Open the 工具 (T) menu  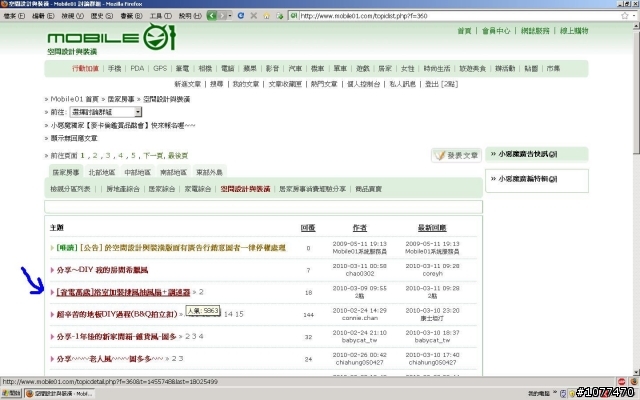tap(160, 16)
